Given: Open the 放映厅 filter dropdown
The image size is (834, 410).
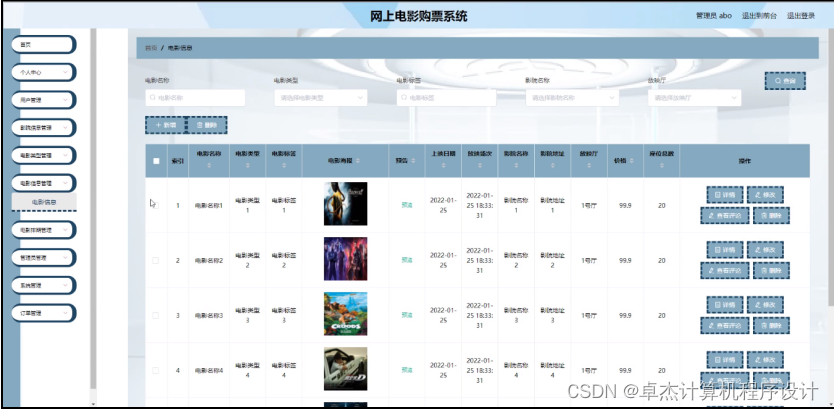Looking at the screenshot, I should tap(694, 98).
